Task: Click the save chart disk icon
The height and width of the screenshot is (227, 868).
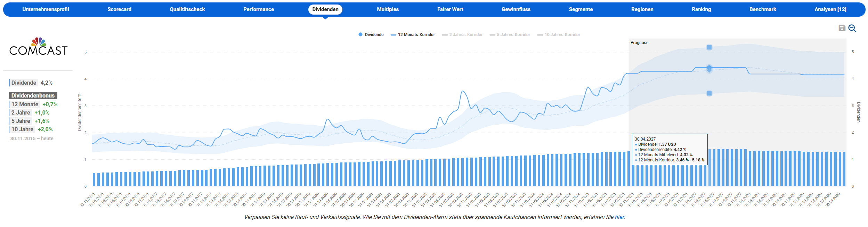Action: (x=842, y=28)
